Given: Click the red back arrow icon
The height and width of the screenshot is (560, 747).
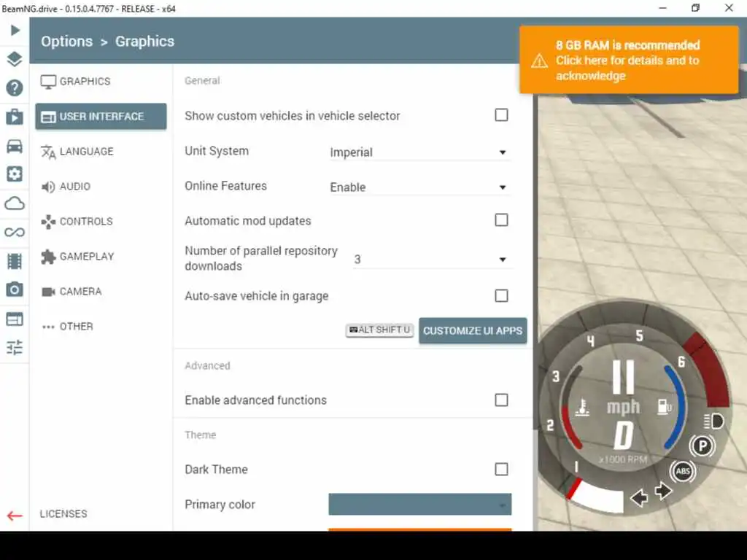Looking at the screenshot, I should [x=15, y=516].
